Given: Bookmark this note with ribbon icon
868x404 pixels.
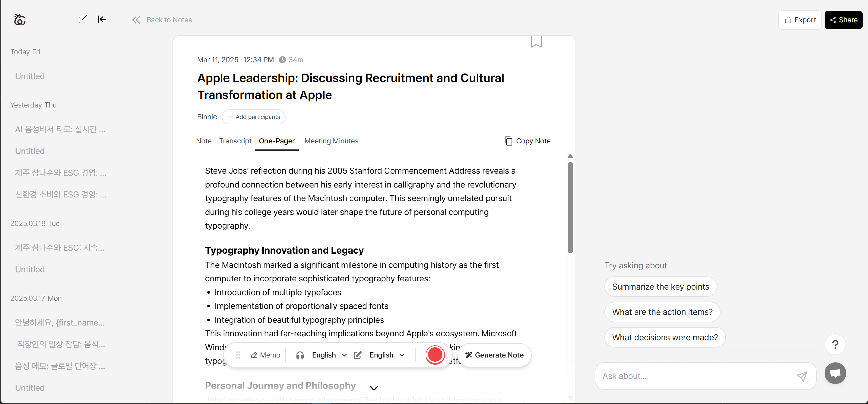Looking at the screenshot, I should pos(536,42).
